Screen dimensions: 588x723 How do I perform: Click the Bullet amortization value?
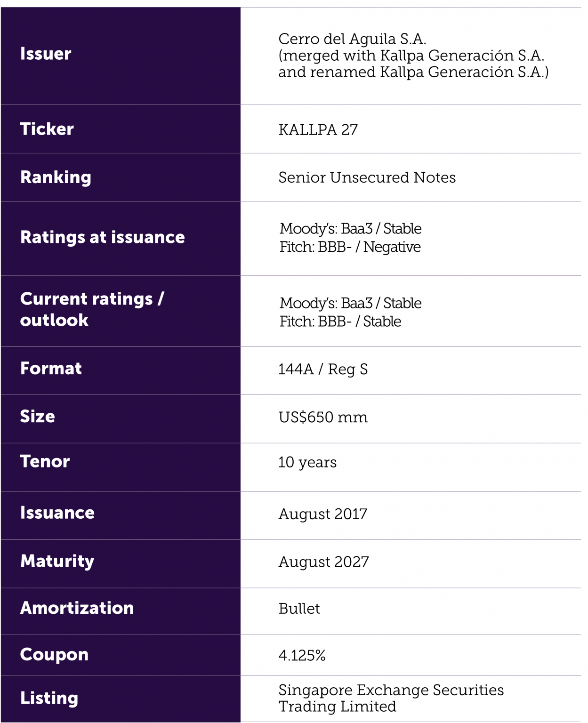299,609
